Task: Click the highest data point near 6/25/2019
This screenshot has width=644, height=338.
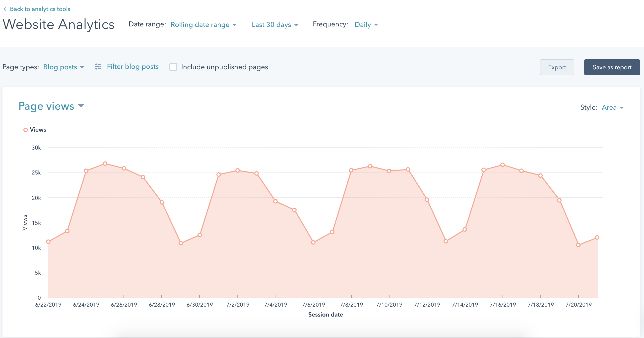Action: click(x=105, y=164)
